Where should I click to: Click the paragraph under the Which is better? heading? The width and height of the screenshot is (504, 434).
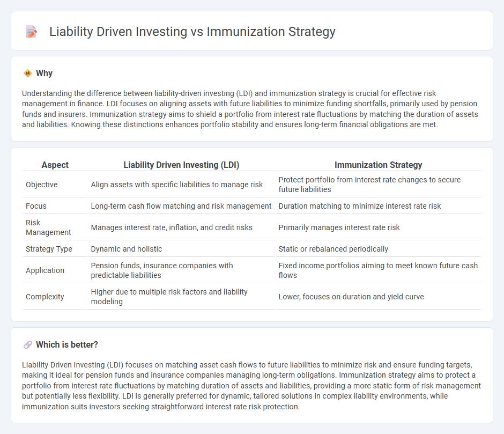pyautogui.click(x=251, y=386)
